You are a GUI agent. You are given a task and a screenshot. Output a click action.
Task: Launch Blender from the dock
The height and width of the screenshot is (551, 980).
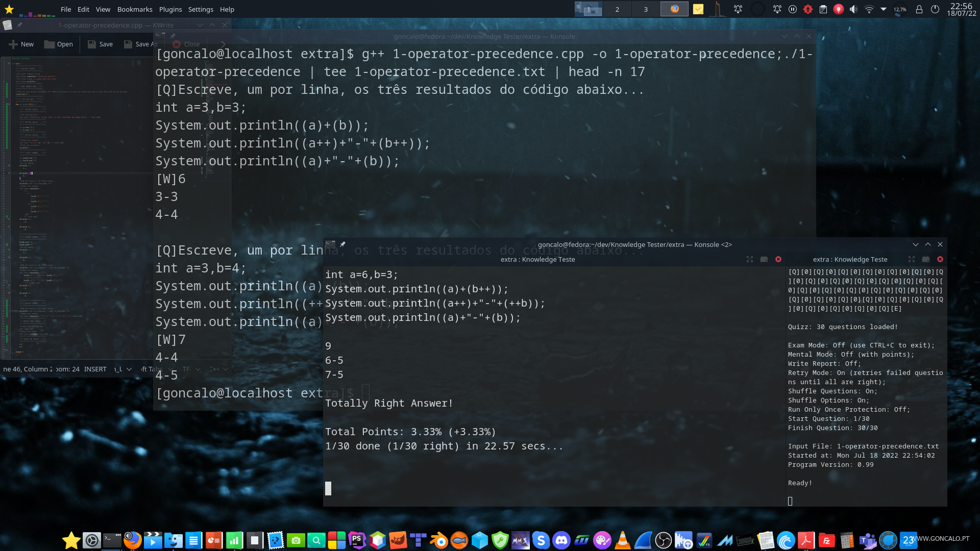coord(439,540)
